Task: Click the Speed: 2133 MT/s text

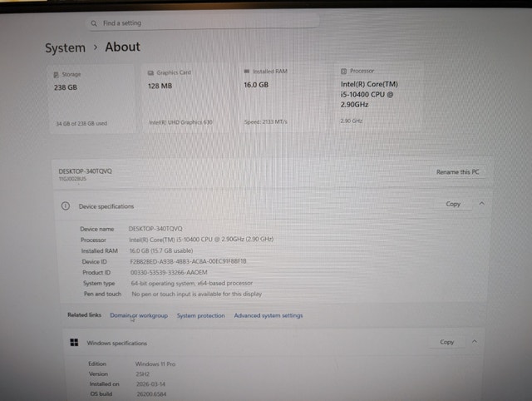Action: coord(266,121)
